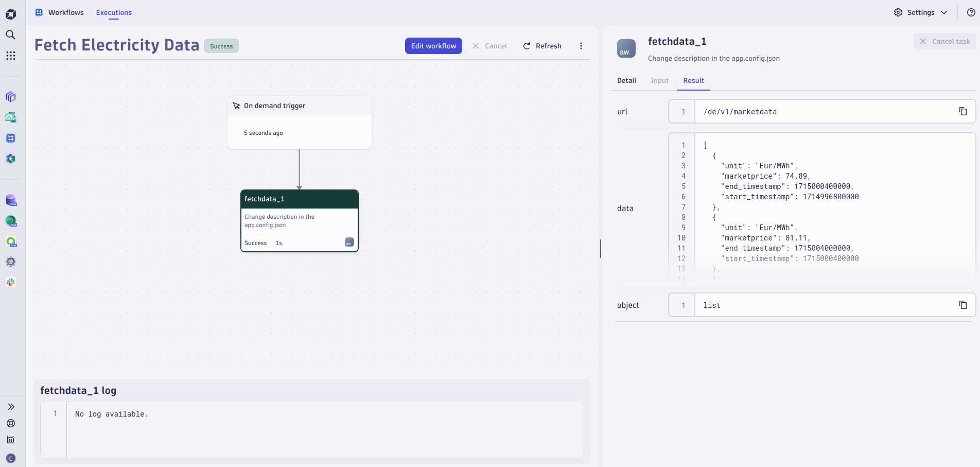Click the /de/v1/marketdata url field
The height and width of the screenshot is (467, 980).
tap(822, 111)
